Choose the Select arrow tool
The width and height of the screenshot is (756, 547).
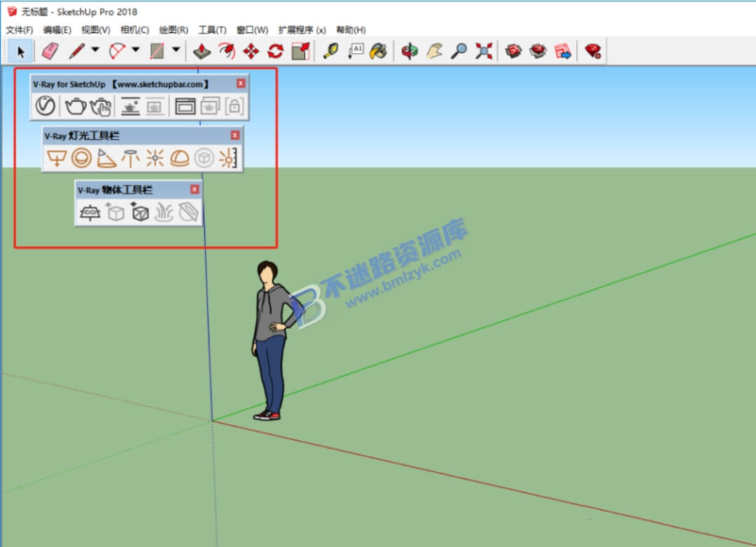point(21,51)
